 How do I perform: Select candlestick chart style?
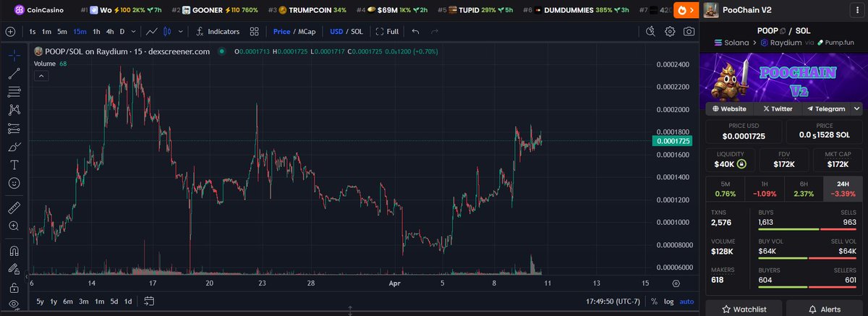click(x=168, y=32)
